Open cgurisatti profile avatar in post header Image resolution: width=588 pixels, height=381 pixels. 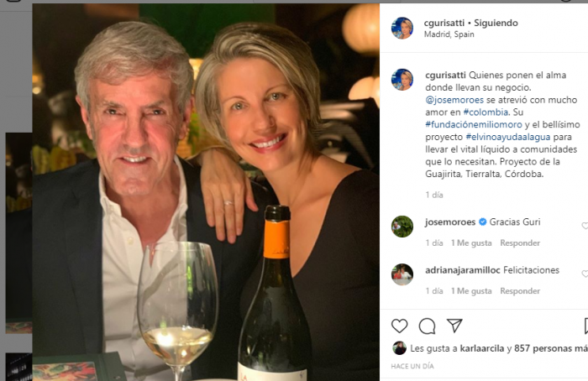[402, 28]
